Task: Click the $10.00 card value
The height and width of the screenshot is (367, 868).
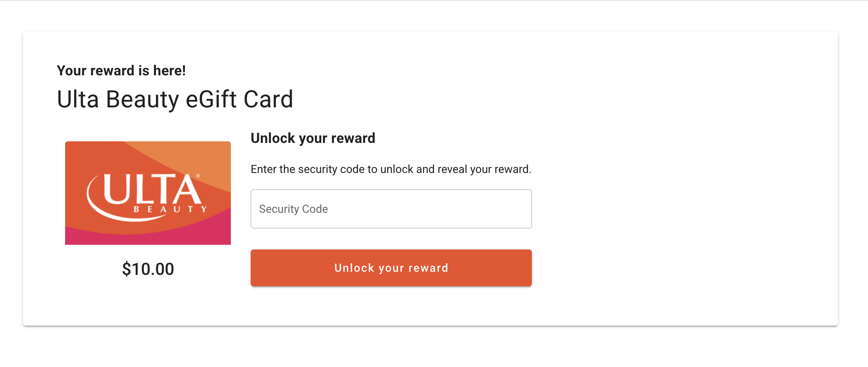Action: (148, 269)
